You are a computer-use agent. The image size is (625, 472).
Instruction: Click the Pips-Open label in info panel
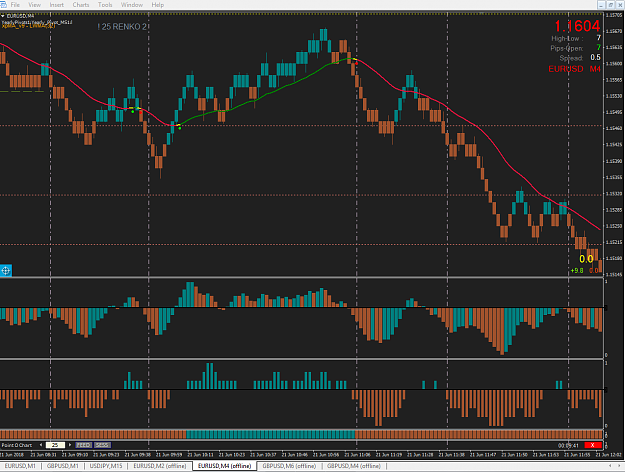coord(566,48)
